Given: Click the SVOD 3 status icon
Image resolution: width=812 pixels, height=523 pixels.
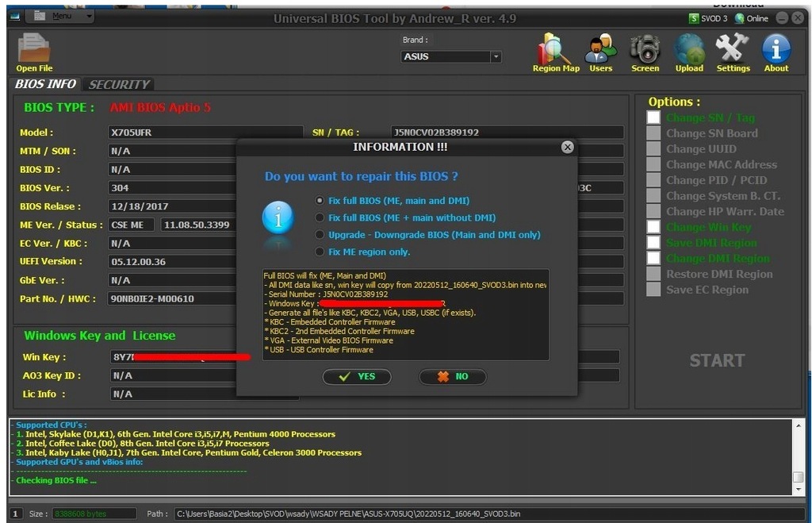Looking at the screenshot, I should coord(695,18).
